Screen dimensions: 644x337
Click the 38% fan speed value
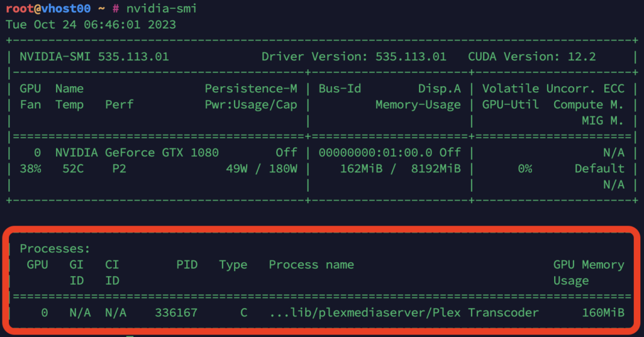coord(30,168)
